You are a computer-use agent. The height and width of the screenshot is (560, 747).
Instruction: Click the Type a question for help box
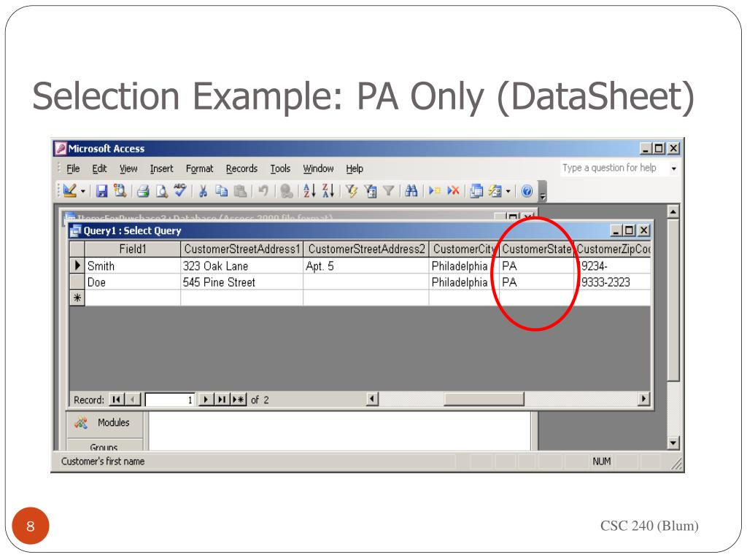tap(614, 168)
